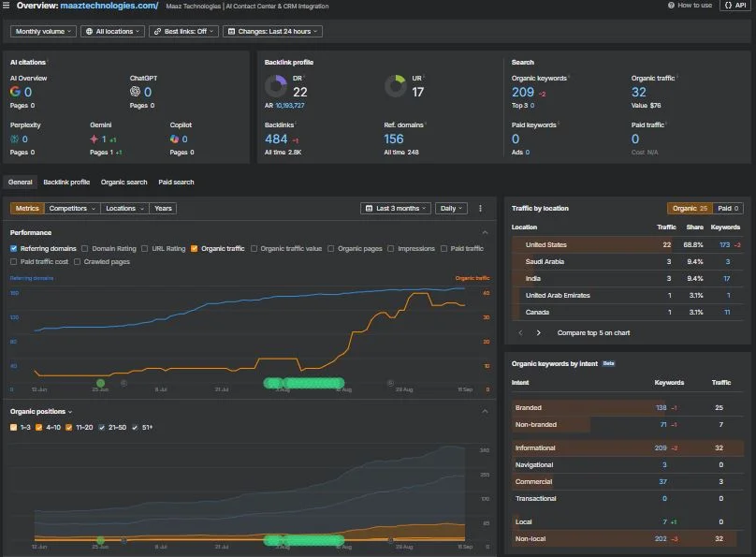This screenshot has width=756, height=557.
Task: Open the 209 organic keywords value
Action: (x=523, y=92)
